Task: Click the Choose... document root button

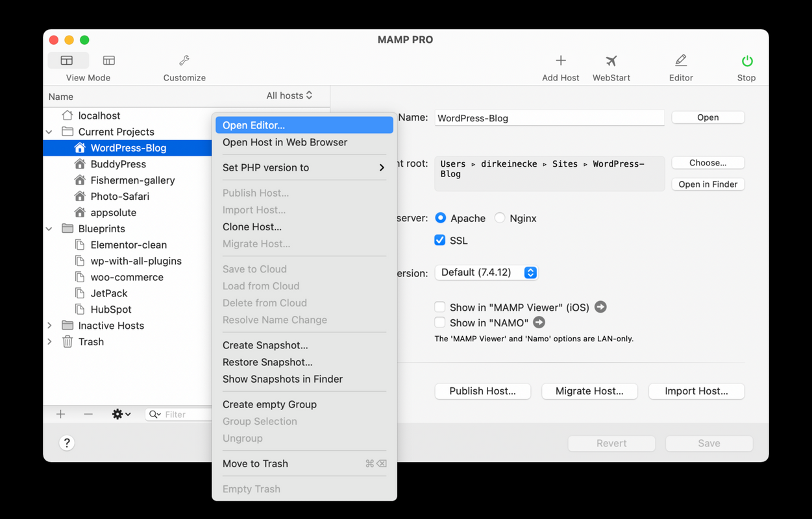Action: coord(708,163)
